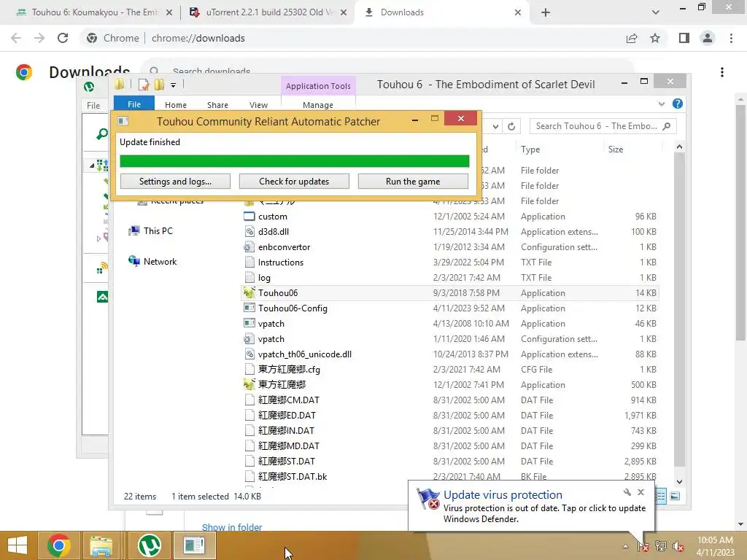Open the File tab in Explorer ribbon
The height and width of the screenshot is (560, 747).
[134, 104]
